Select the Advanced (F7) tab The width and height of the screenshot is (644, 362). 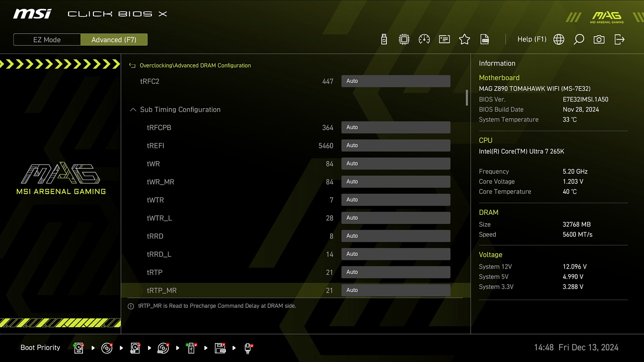[114, 40]
